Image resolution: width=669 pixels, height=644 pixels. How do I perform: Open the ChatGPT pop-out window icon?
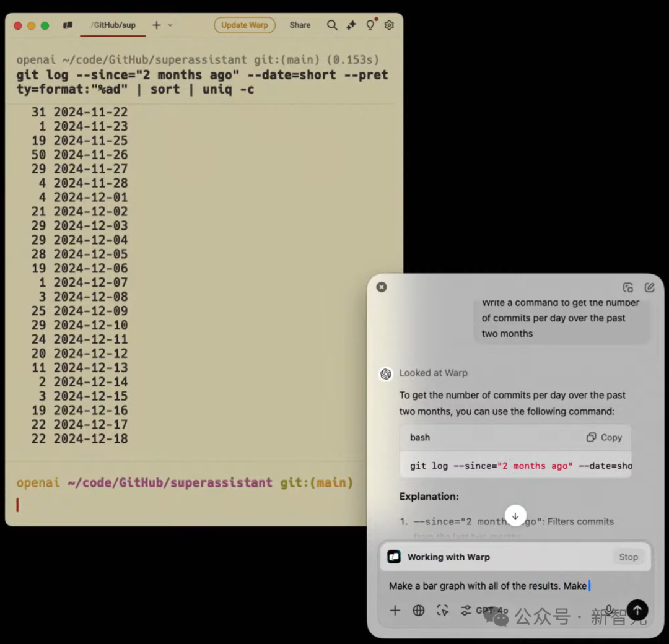627,288
